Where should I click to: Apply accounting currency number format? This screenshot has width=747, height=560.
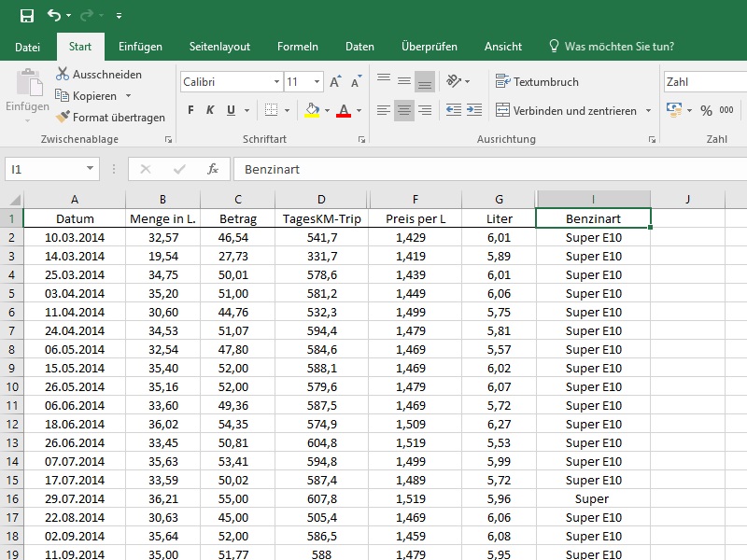(674, 110)
